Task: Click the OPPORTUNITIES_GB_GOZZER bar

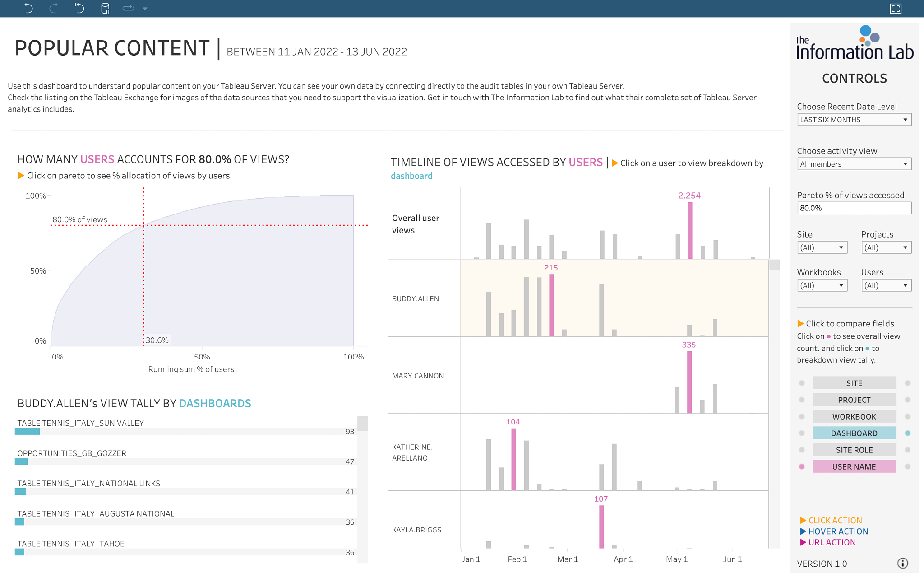Action: (x=21, y=461)
